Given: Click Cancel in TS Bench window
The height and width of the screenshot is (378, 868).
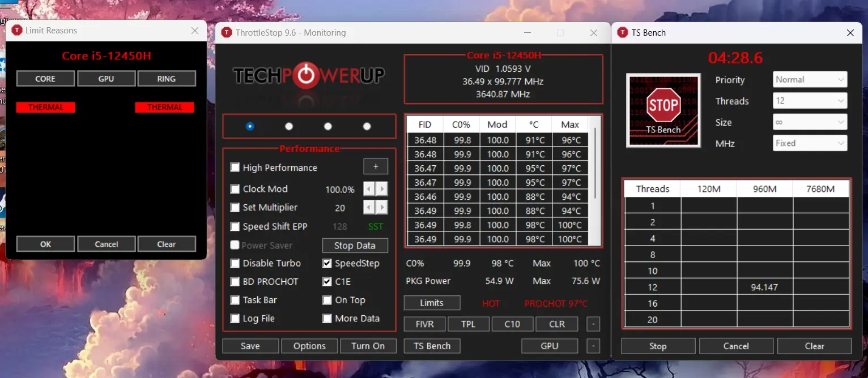Looking at the screenshot, I should click(x=736, y=346).
